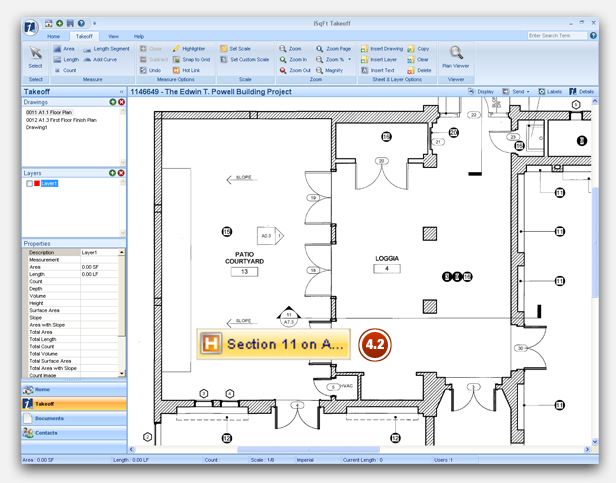
Task: Click Delete in Sheet & Layer Options
Action: click(420, 70)
